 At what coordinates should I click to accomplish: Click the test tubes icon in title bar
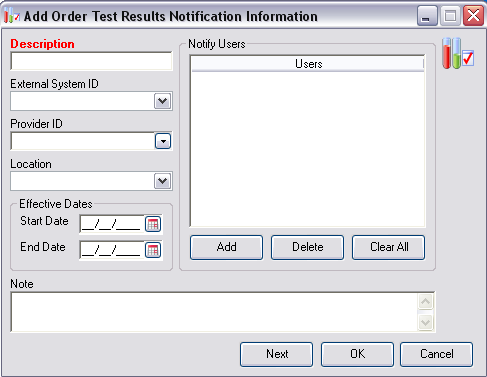pyautogui.click(x=12, y=15)
